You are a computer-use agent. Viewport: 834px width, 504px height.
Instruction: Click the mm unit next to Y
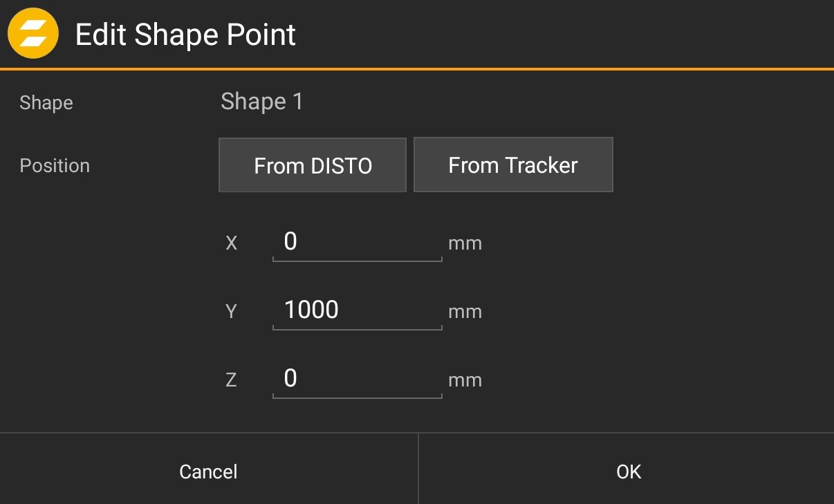465,312
